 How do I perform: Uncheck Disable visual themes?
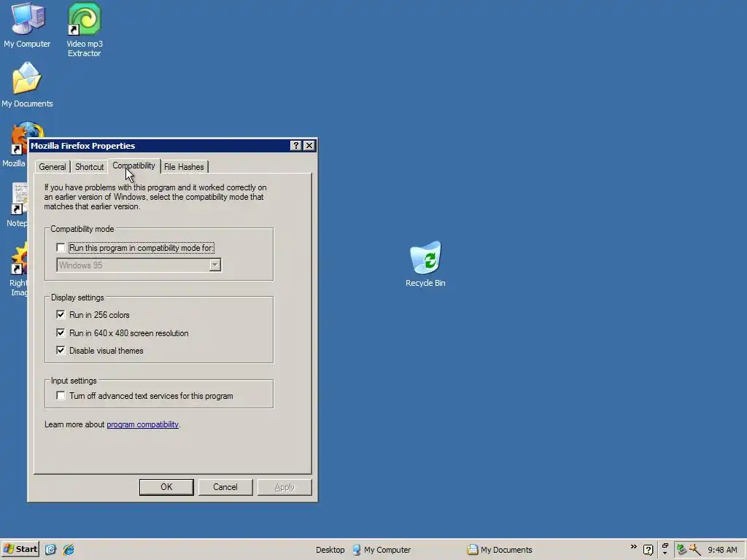(61, 350)
